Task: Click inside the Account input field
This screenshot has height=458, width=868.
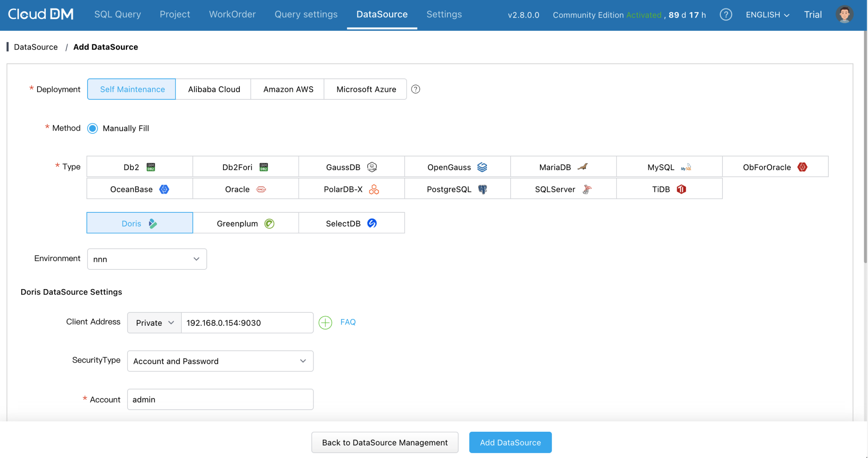Action: [220, 399]
